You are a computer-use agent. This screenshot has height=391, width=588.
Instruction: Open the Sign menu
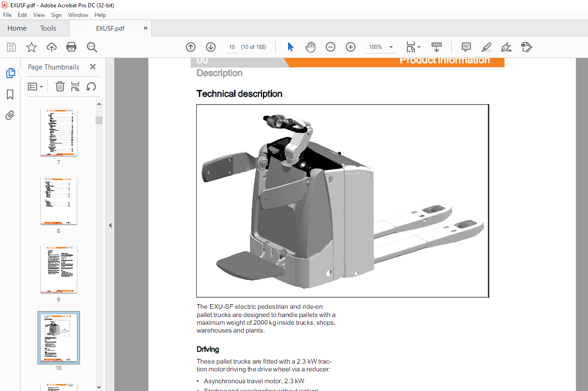pyautogui.click(x=56, y=15)
